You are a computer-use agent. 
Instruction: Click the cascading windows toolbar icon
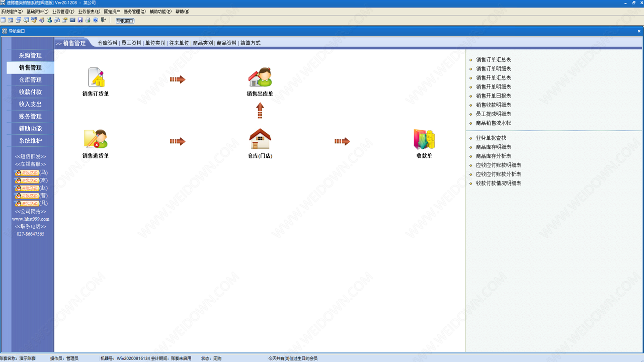click(18, 20)
